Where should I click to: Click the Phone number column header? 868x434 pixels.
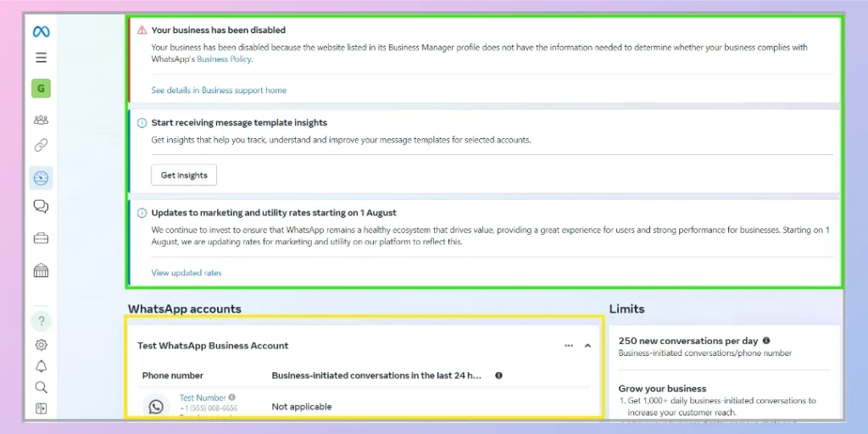173,376
